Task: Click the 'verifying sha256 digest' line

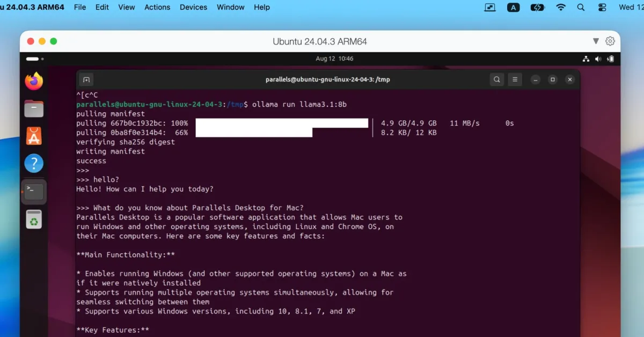Action: click(126, 142)
